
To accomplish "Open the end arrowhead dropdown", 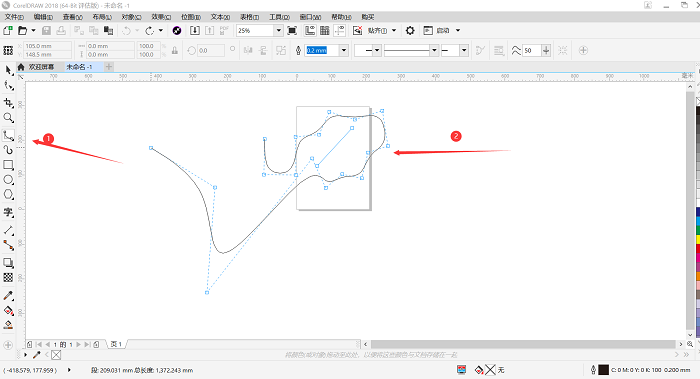I will [x=464, y=50].
